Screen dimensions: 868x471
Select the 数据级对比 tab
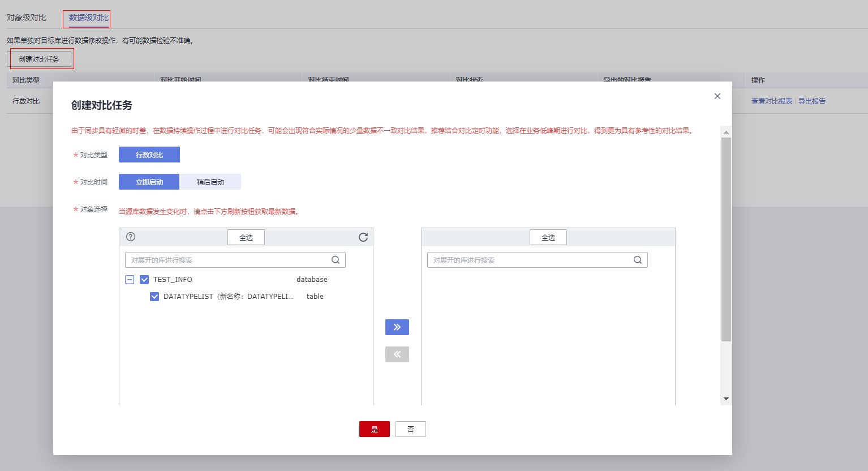(x=88, y=18)
